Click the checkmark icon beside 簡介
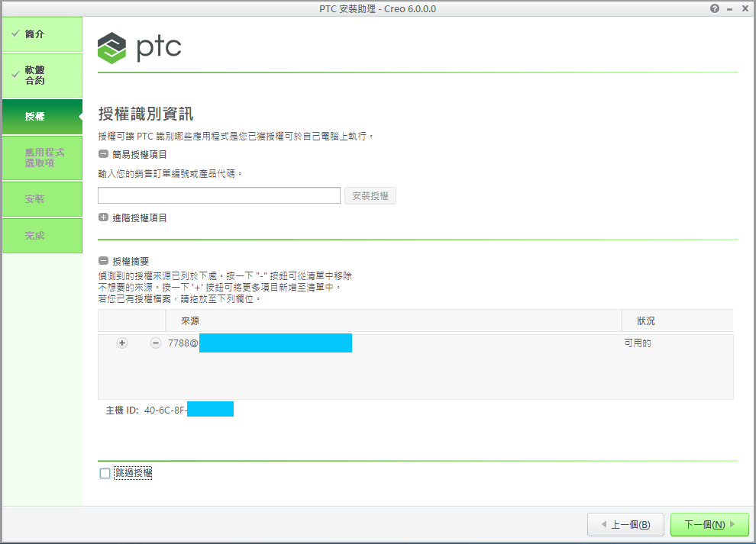The image size is (756, 544). click(16, 34)
